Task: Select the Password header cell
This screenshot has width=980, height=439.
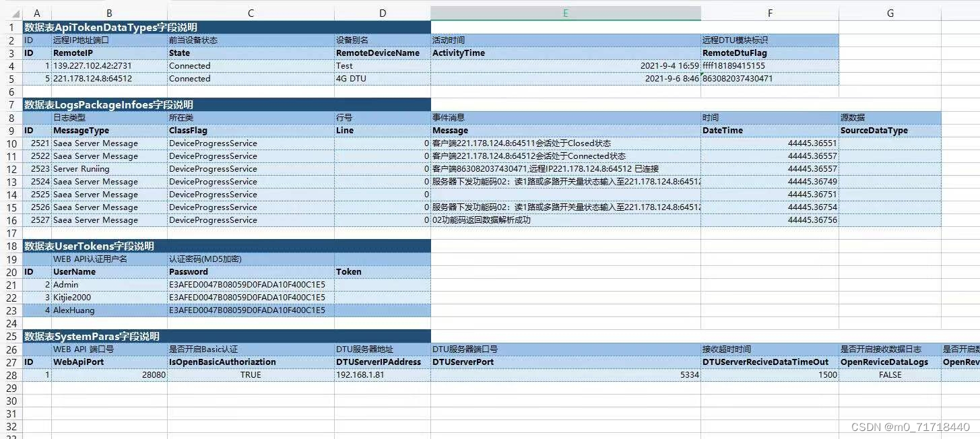Action: click(x=251, y=272)
